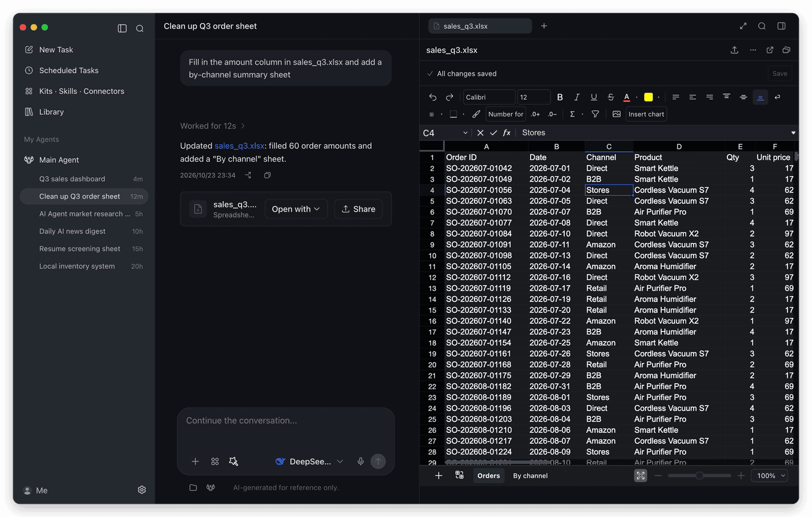Click the Insert chart button
812x517 pixels.
point(646,114)
